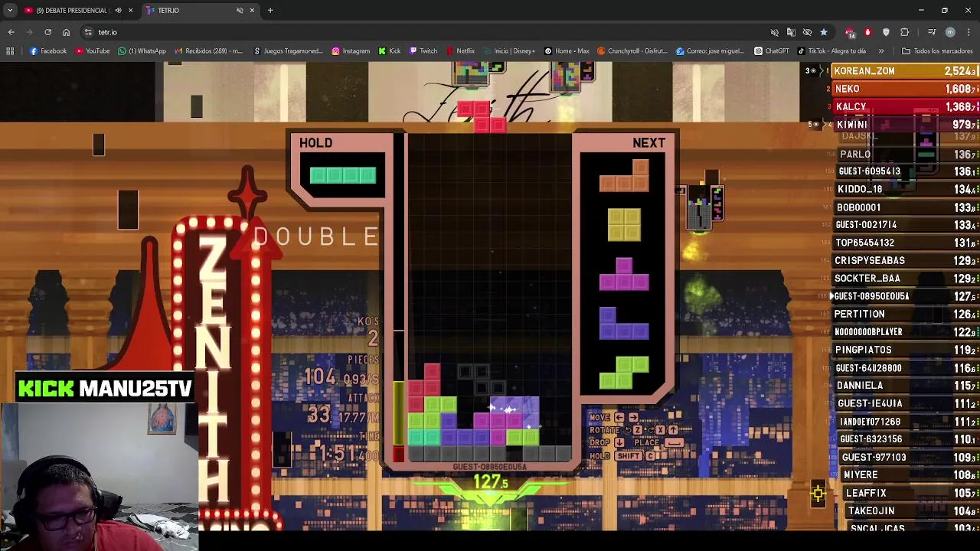The image size is (980, 551).
Task: Open the Crunchyroll bookmark
Action: pyautogui.click(x=632, y=51)
